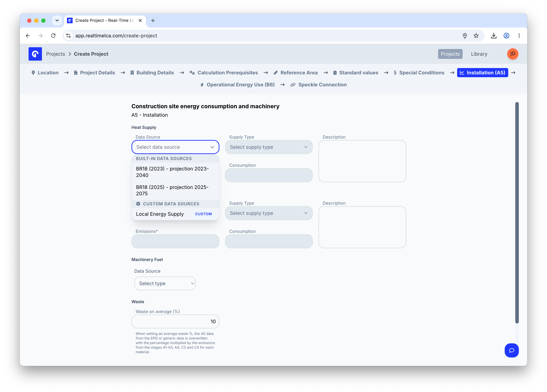Click the lower section's Description text area

362,227
